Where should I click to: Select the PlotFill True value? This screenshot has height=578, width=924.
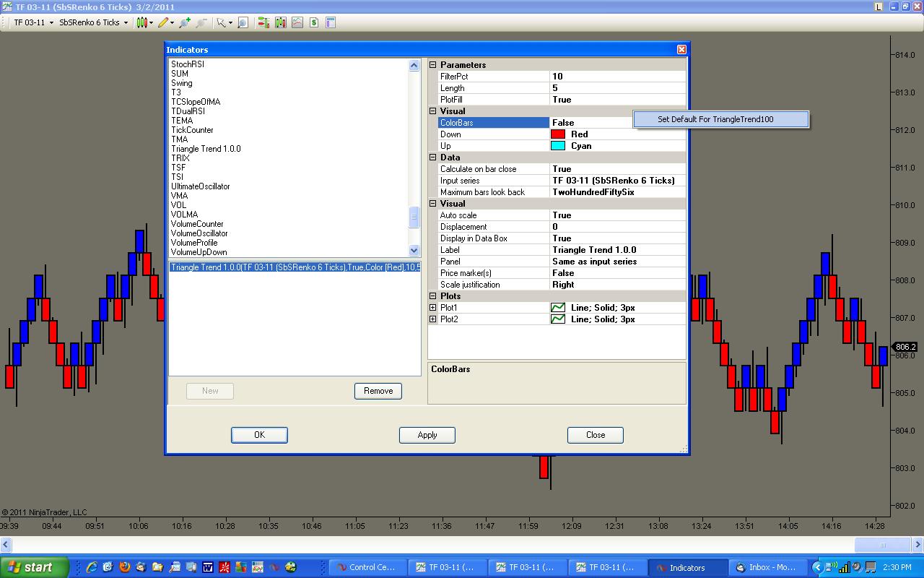pyautogui.click(x=617, y=100)
